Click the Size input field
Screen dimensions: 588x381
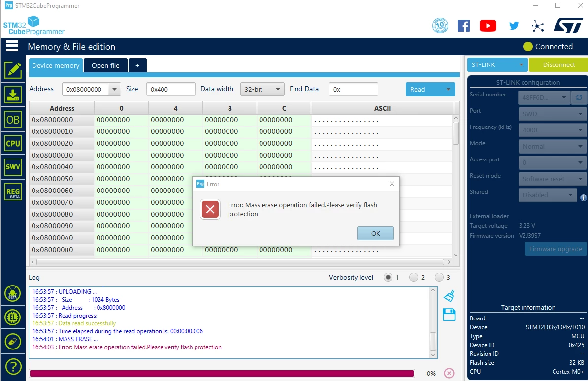point(170,89)
